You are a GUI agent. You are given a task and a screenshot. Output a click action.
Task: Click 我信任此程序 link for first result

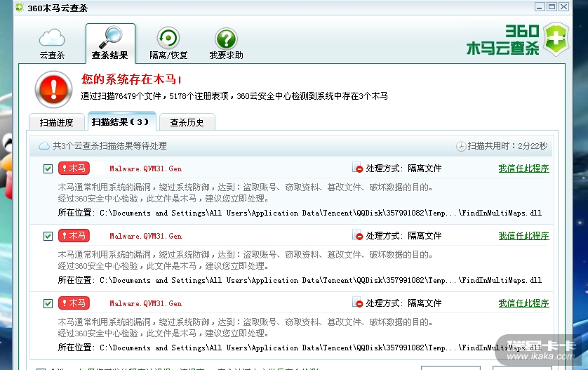523,169
